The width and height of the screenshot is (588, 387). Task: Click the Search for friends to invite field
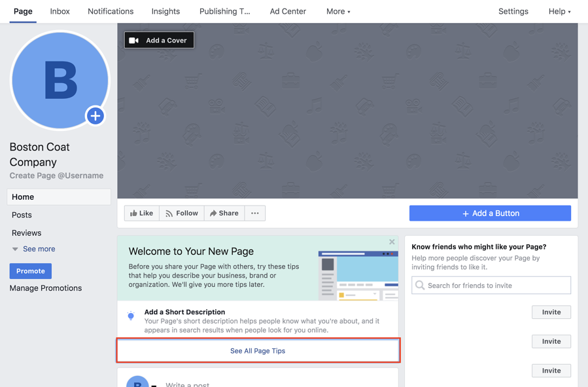coord(491,286)
